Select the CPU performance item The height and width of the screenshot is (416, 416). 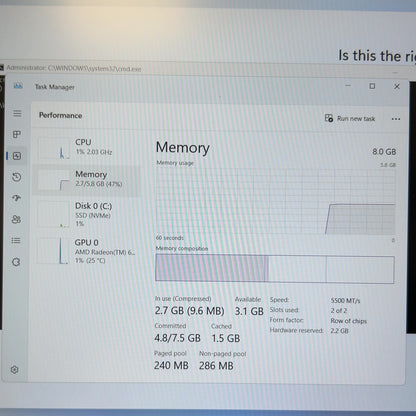(x=87, y=148)
